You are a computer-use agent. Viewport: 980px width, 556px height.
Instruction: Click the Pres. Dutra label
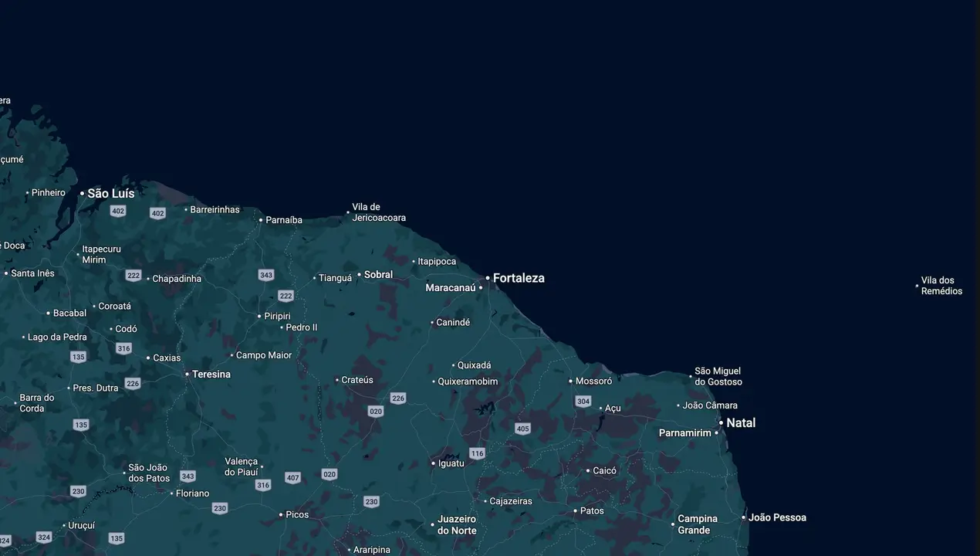(x=96, y=388)
